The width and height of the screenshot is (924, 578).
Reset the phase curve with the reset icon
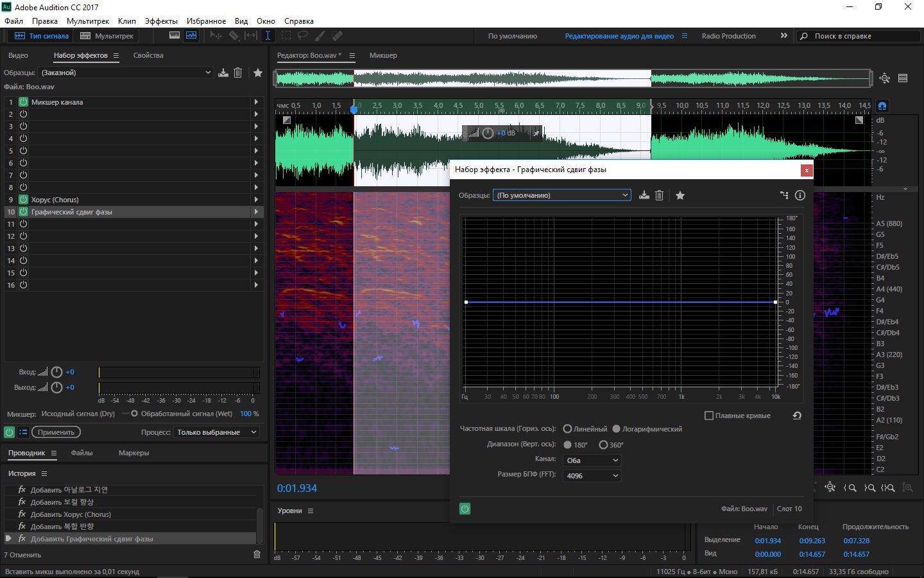(797, 416)
